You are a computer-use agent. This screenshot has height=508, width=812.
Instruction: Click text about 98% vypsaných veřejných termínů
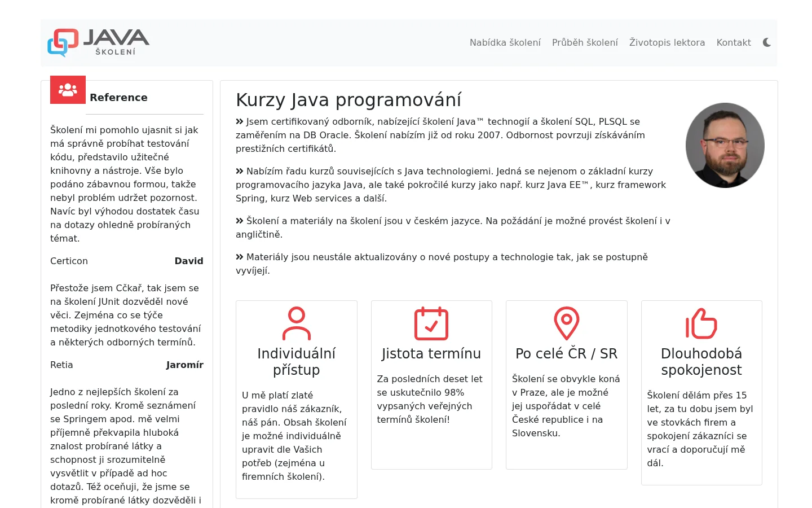point(430,399)
